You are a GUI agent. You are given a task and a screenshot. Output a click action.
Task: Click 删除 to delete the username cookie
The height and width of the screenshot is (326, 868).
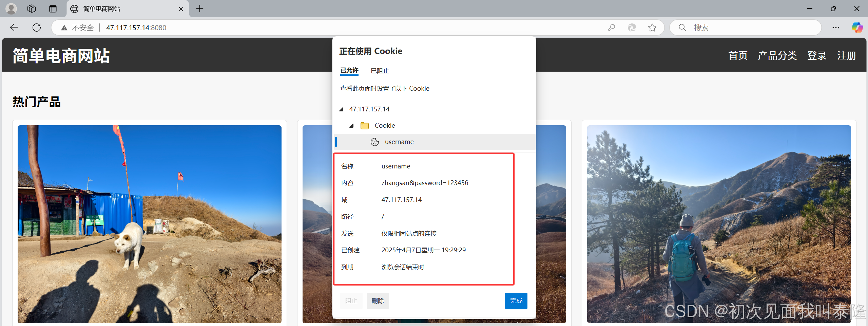[x=377, y=301]
